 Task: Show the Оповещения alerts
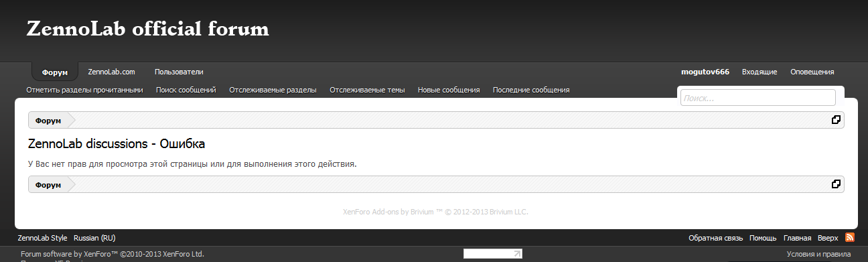point(812,72)
